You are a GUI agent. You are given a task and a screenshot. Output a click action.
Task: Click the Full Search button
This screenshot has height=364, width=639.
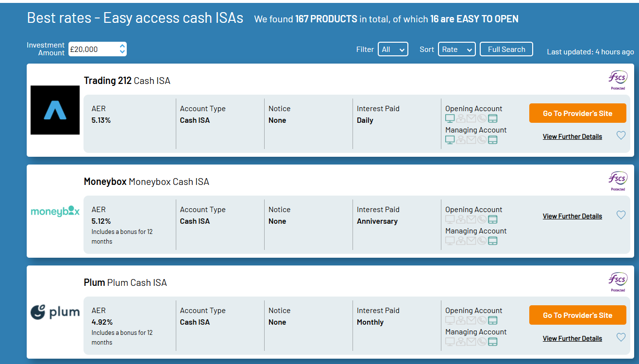506,49
